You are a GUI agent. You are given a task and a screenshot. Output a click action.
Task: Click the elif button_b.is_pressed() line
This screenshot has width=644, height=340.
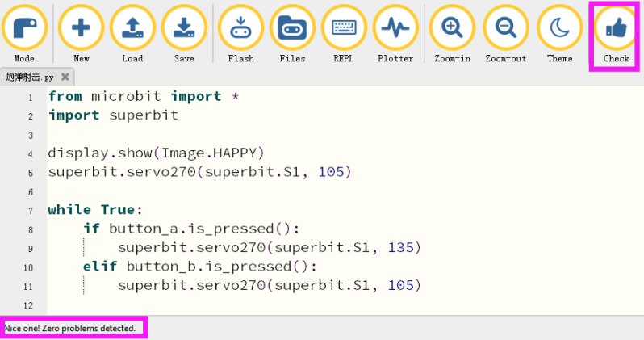200,267
